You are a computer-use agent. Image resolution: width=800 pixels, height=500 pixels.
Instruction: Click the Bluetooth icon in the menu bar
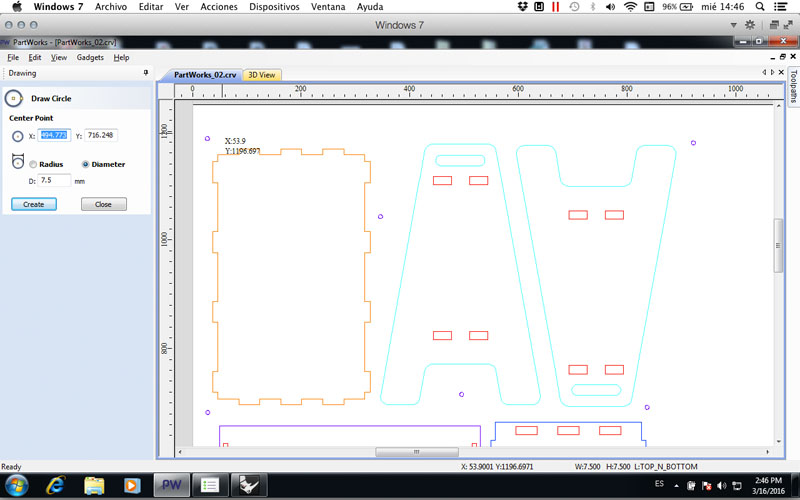(592, 7)
